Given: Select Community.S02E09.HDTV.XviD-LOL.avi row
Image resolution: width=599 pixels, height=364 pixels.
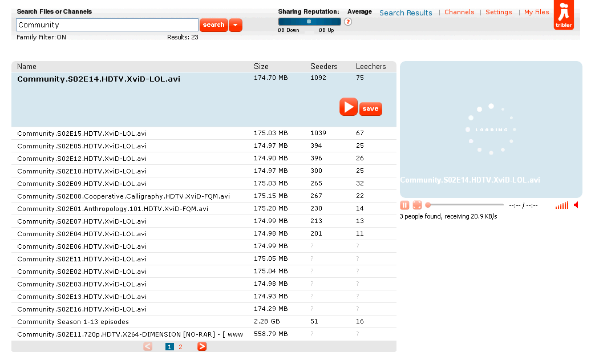Looking at the screenshot, I should pos(204,184).
